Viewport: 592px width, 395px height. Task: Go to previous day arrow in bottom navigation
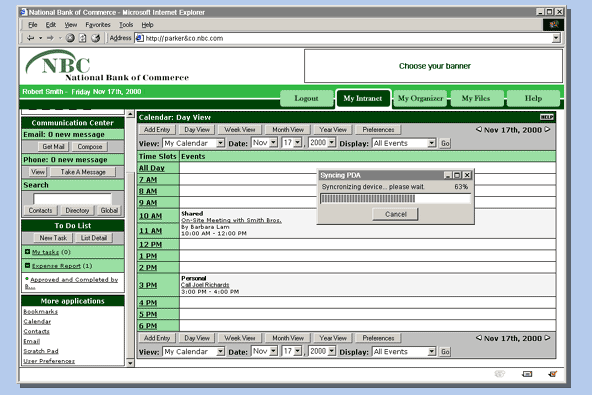(479, 338)
